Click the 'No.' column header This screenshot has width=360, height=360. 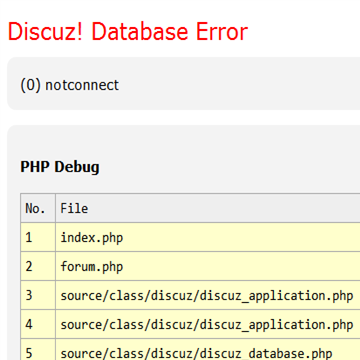(x=38, y=208)
